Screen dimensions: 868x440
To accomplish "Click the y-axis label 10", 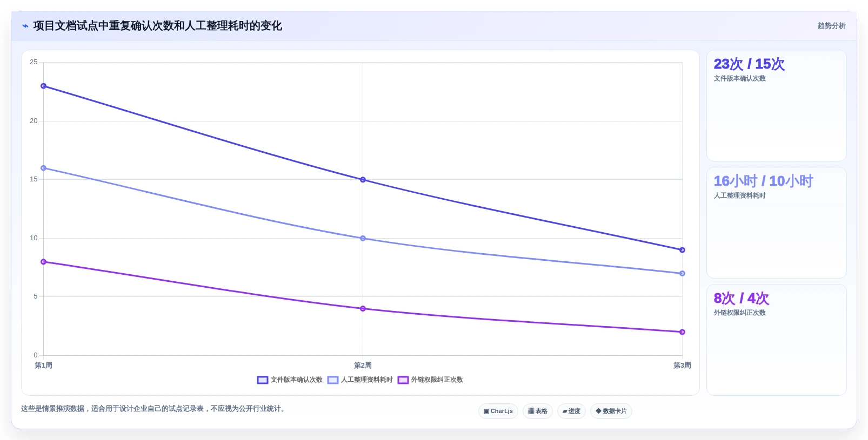I will click(34, 238).
